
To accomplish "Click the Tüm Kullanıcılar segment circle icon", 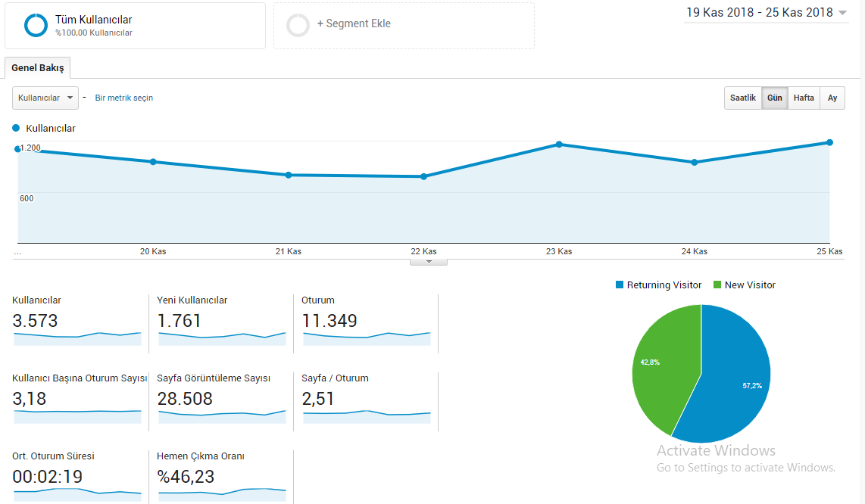I will point(36,26).
